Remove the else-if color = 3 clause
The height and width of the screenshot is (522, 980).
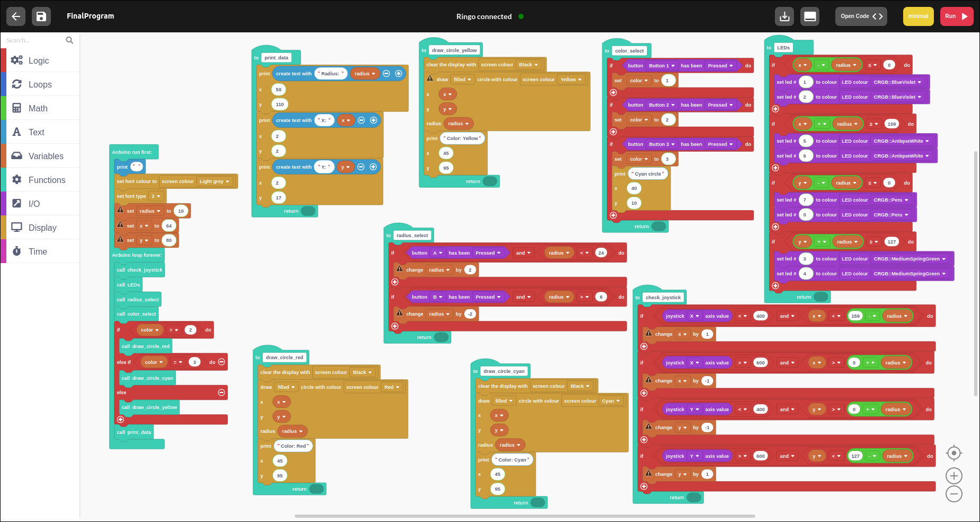[222, 362]
